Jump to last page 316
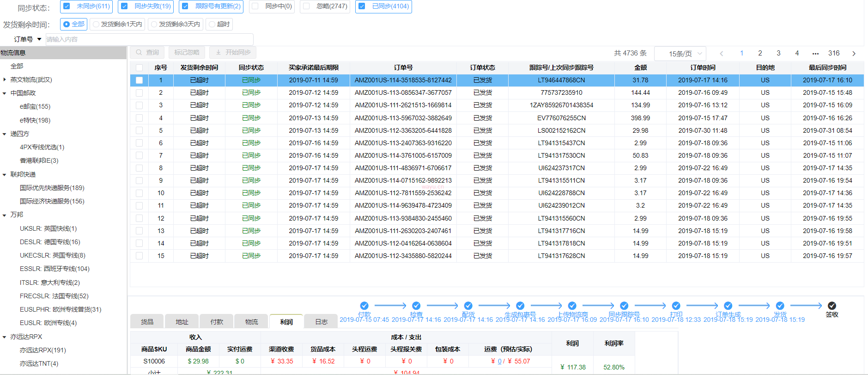 point(834,53)
